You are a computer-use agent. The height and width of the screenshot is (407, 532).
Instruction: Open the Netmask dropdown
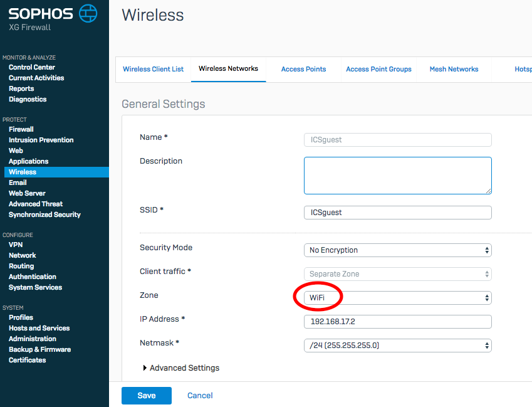(397, 346)
